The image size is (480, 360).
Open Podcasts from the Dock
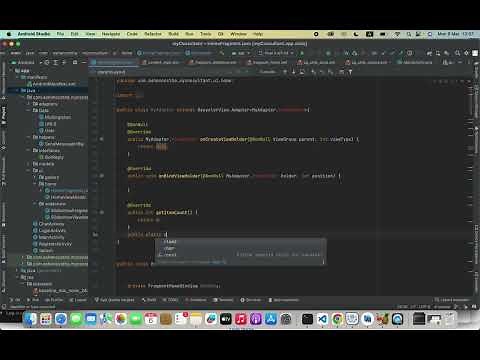[256, 319]
